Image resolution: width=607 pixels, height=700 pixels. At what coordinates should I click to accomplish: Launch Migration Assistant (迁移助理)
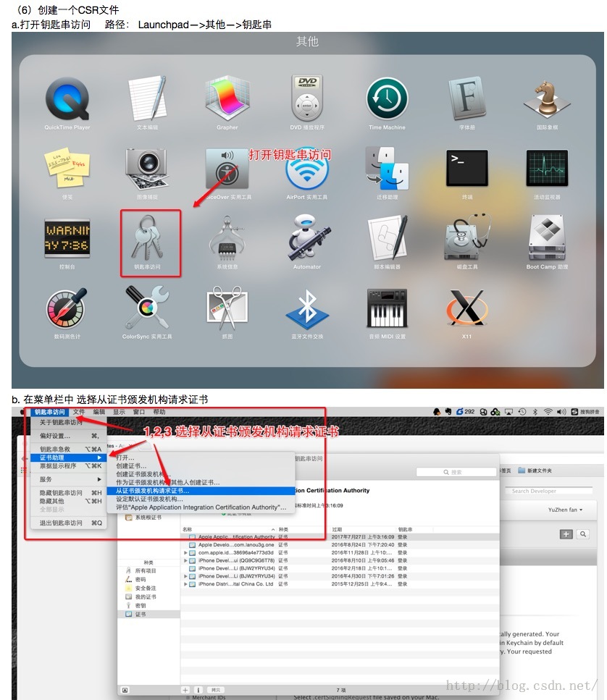pos(387,168)
